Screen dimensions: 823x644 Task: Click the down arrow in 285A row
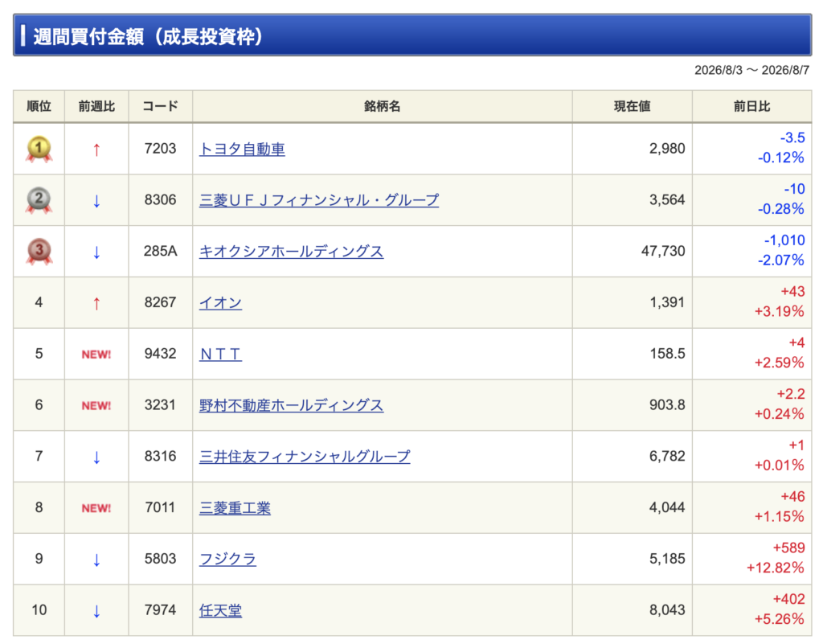[96, 252]
